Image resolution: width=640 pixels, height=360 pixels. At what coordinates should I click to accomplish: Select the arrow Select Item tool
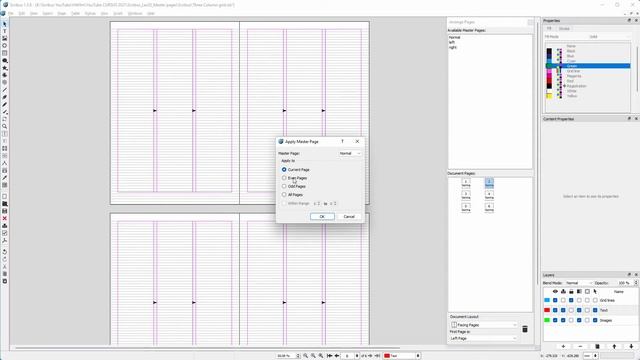[4, 24]
